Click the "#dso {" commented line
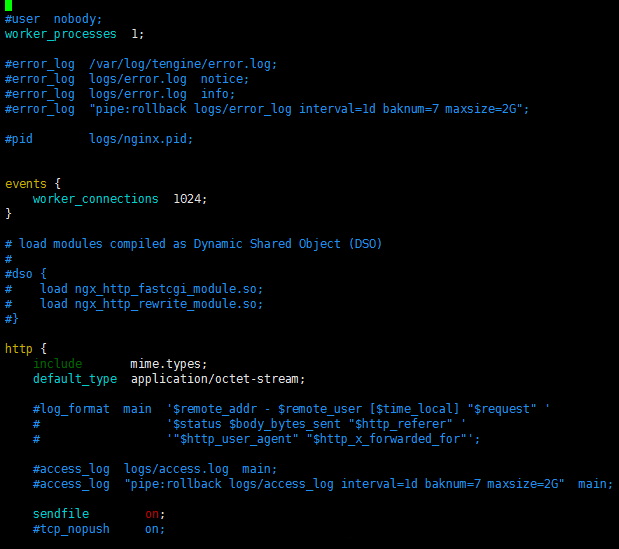Image resolution: width=619 pixels, height=549 pixels. [26, 274]
